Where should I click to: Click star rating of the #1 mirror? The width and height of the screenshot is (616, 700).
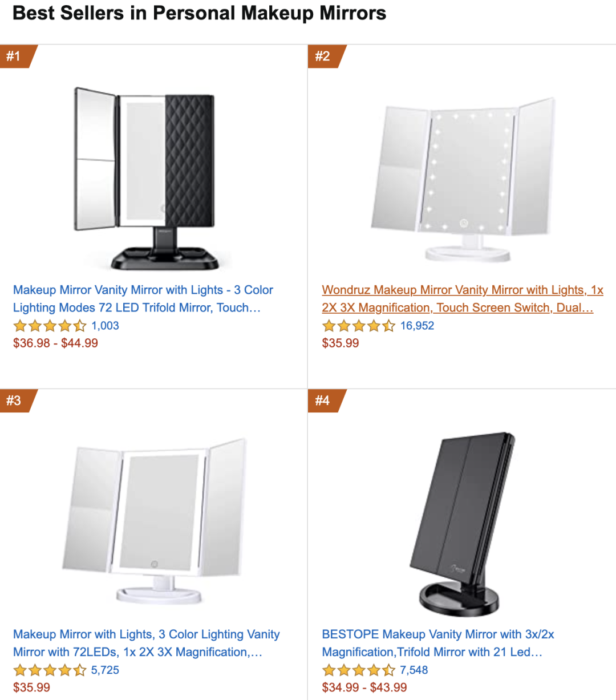(50, 326)
